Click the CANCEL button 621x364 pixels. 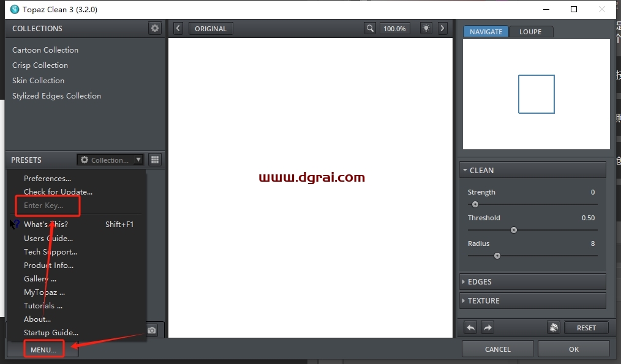click(498, 349)
